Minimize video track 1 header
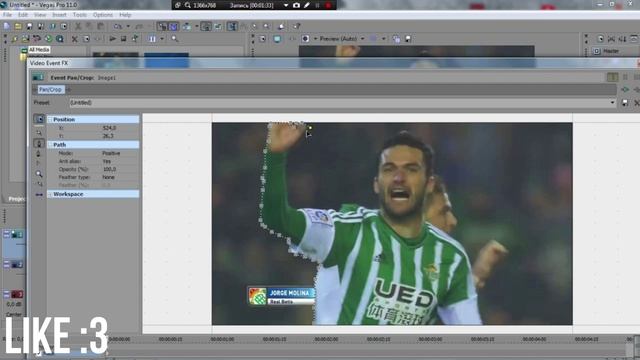 pyautogui.click(x=7, y=234)
